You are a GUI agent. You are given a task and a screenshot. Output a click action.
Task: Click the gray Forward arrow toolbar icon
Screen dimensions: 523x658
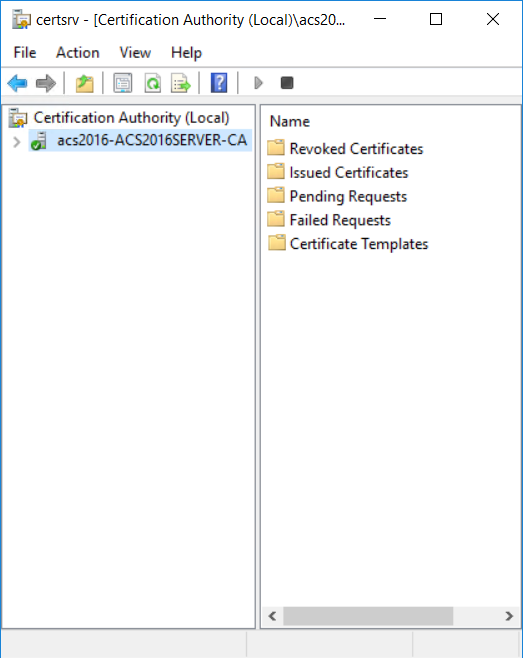click(45, 83)
